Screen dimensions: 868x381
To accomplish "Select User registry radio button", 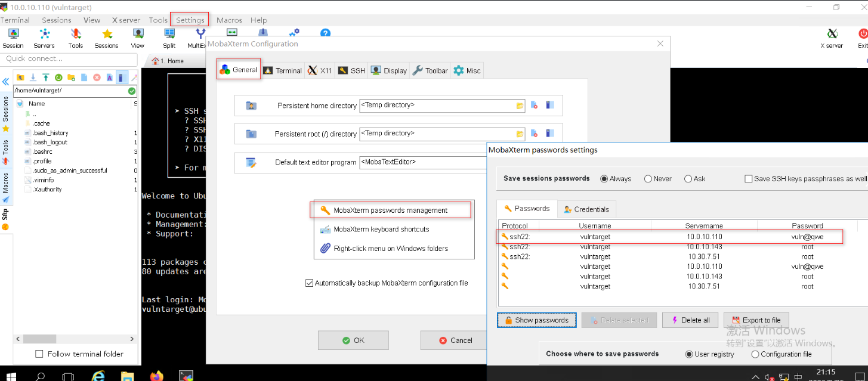I will pyautogui.click(x=710, y=354).
